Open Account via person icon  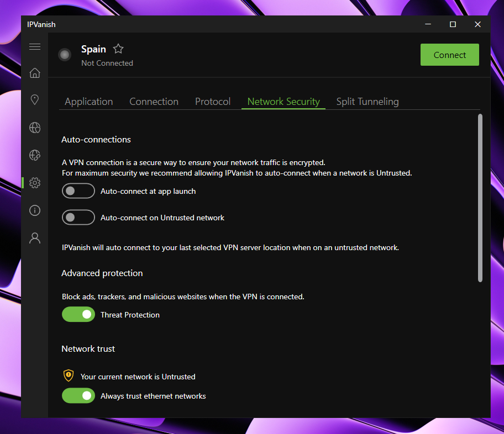(35, 238)
